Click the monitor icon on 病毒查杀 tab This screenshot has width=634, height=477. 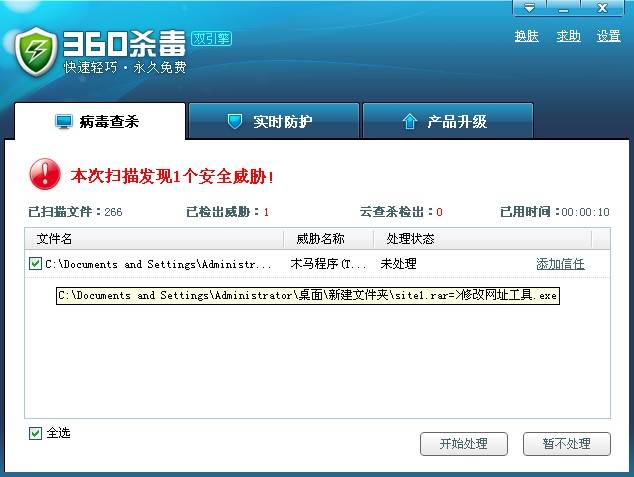(64, 121)
